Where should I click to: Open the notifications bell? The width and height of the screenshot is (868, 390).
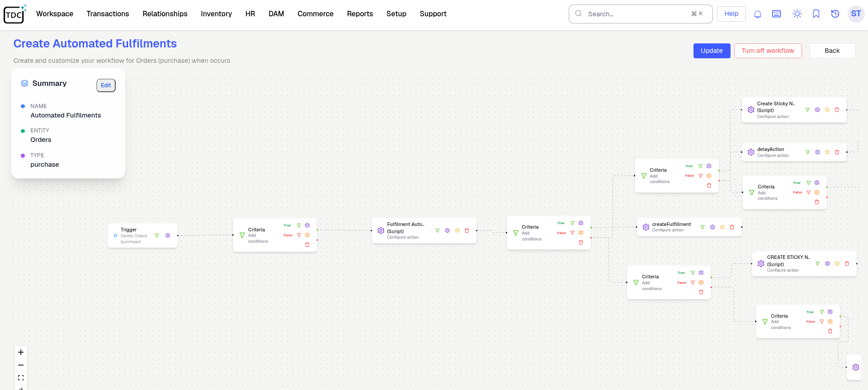pos(758,14)
